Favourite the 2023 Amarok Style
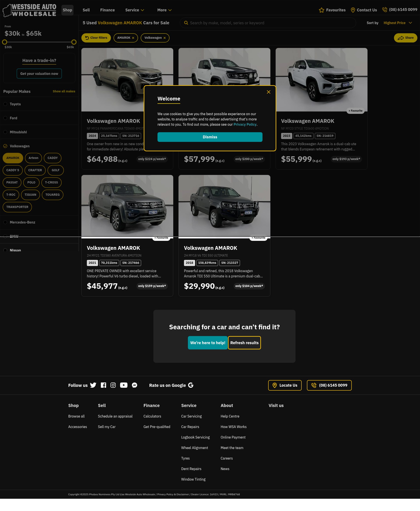The image size is (420, 511). [355, 111]
